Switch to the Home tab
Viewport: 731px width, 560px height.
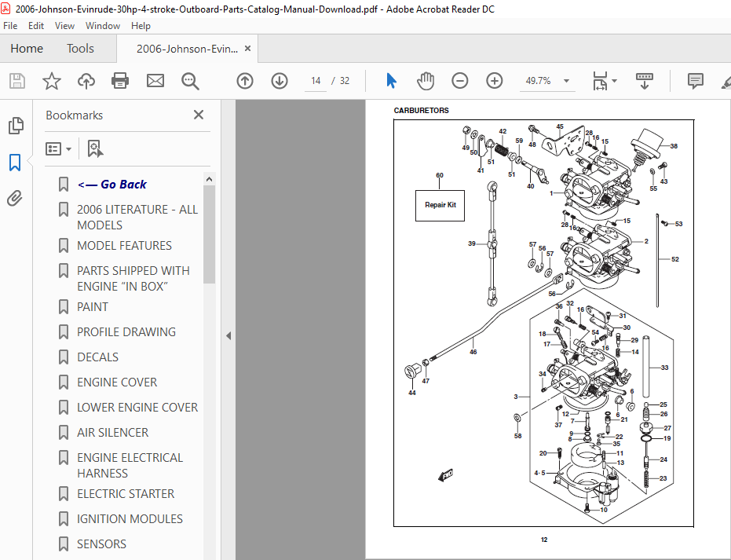coord(27,49)
